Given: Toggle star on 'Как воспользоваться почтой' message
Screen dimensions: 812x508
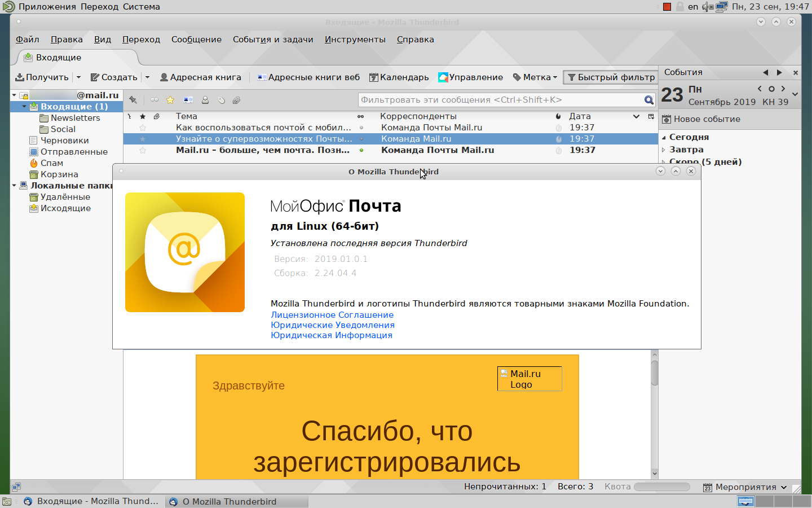Looking at the screenshot, I should coord(143,128).
